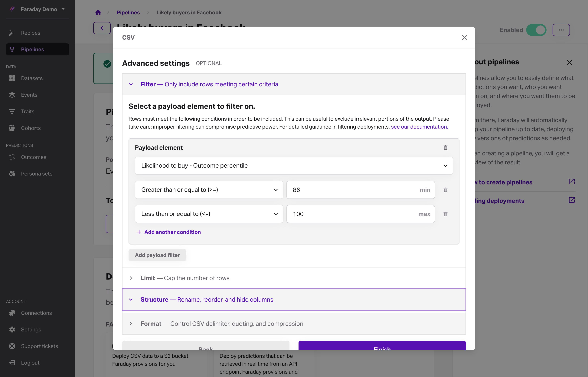Expand the Limit section

coord(294,278)
